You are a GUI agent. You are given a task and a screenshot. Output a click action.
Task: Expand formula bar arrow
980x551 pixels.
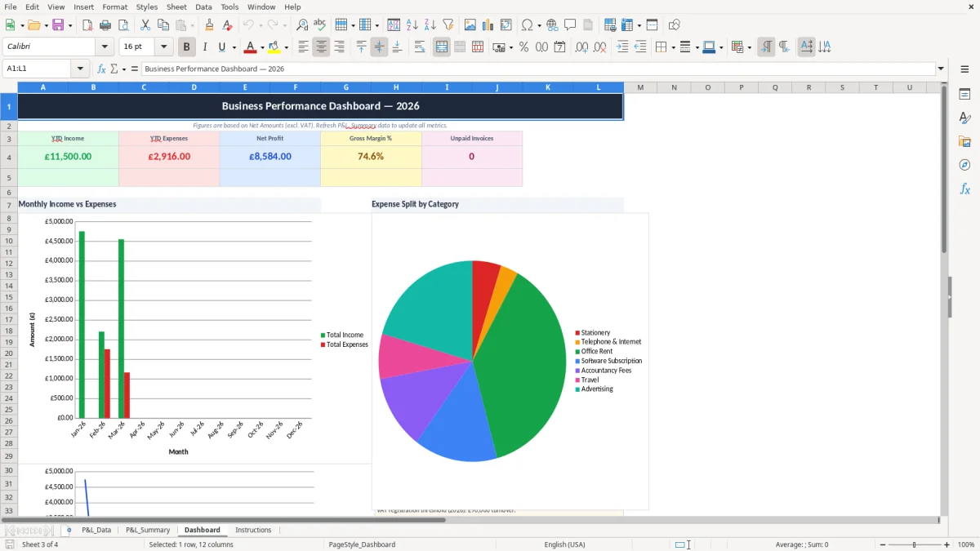(941, 69)
